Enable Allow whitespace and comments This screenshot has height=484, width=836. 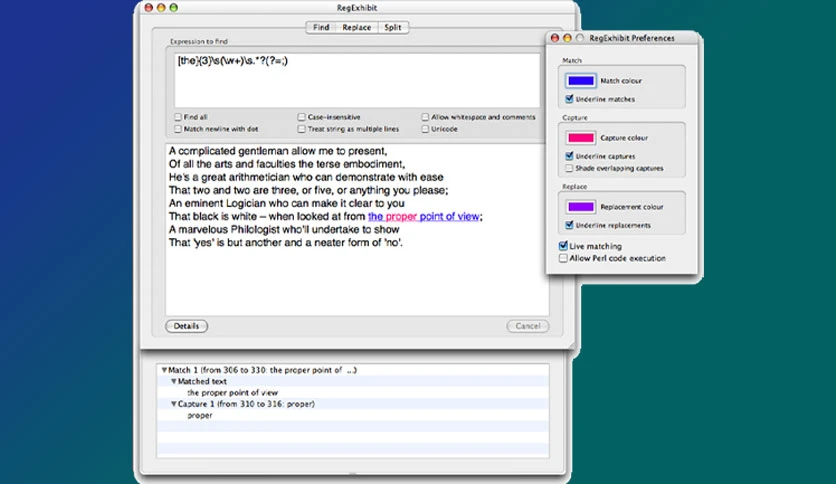(x=425, y=117)
